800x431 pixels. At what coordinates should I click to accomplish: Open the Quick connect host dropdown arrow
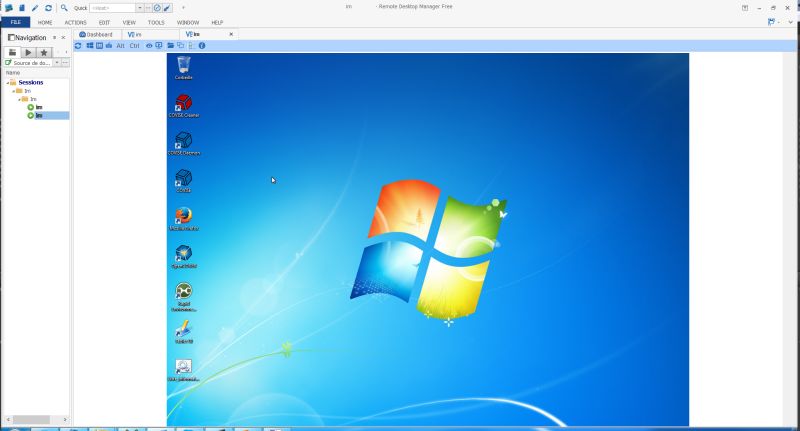pyautogui.click(x=140, y=8)
